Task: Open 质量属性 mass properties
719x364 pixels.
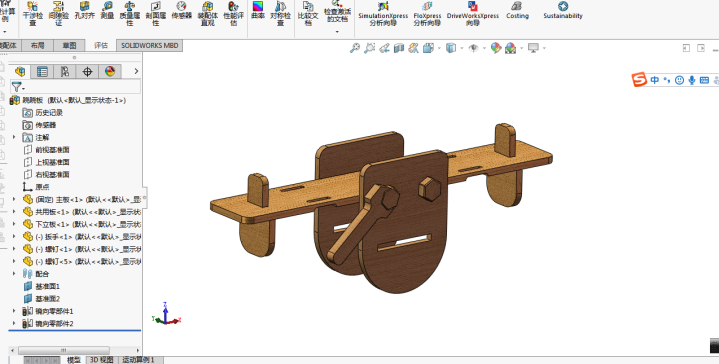Action: [x=130, y=13]
